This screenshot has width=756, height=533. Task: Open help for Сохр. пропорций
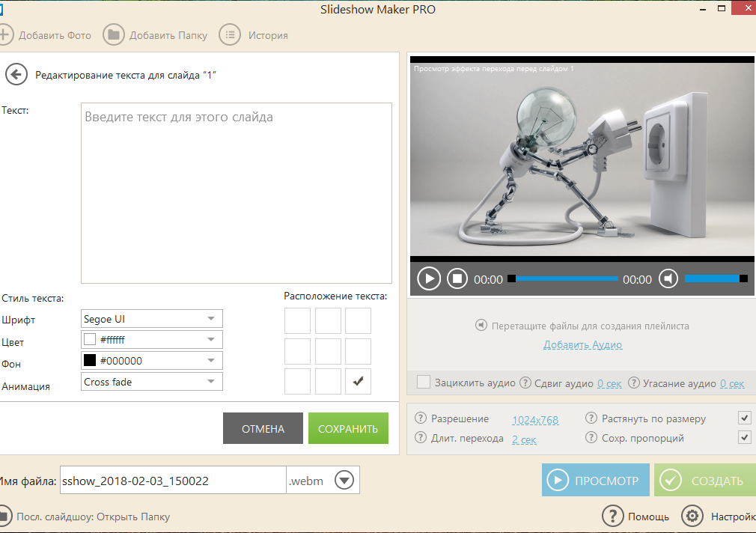coord(591,438)
